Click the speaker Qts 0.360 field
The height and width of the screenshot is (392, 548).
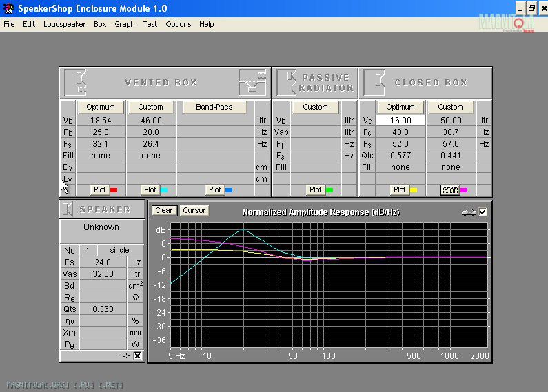pyautogui.click(x=103, y=309)
